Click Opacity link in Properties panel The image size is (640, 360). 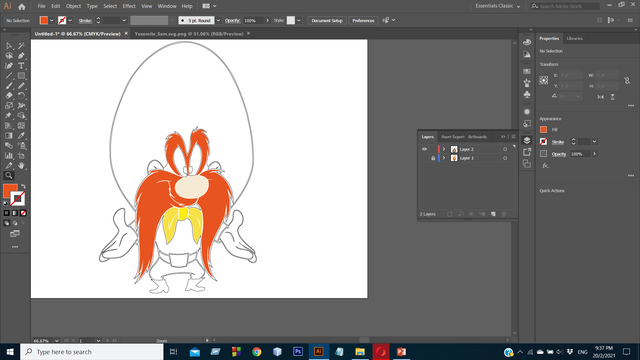(559, 154)
